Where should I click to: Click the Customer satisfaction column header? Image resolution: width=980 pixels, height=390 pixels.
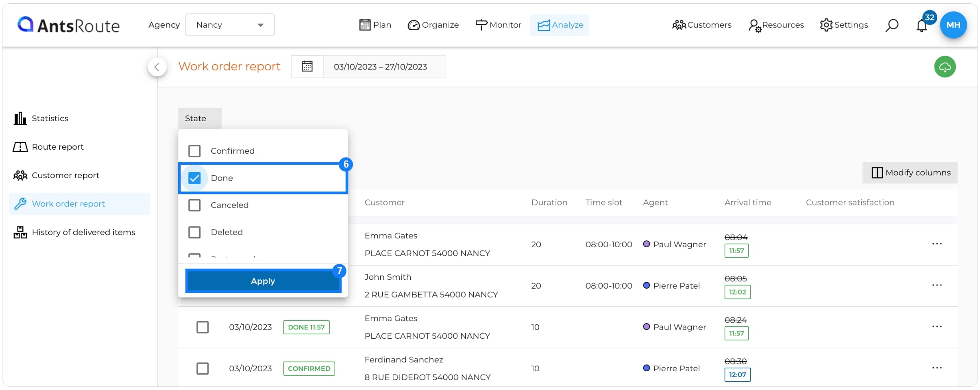coord(850,203)
